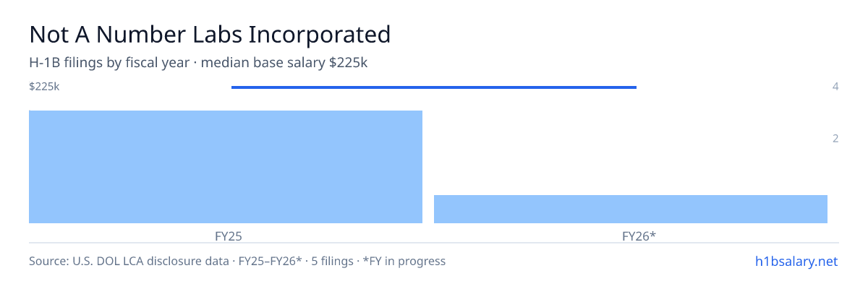868x289 pixels.
Task: Click the axis tick labeled 2
Action: 835,139
